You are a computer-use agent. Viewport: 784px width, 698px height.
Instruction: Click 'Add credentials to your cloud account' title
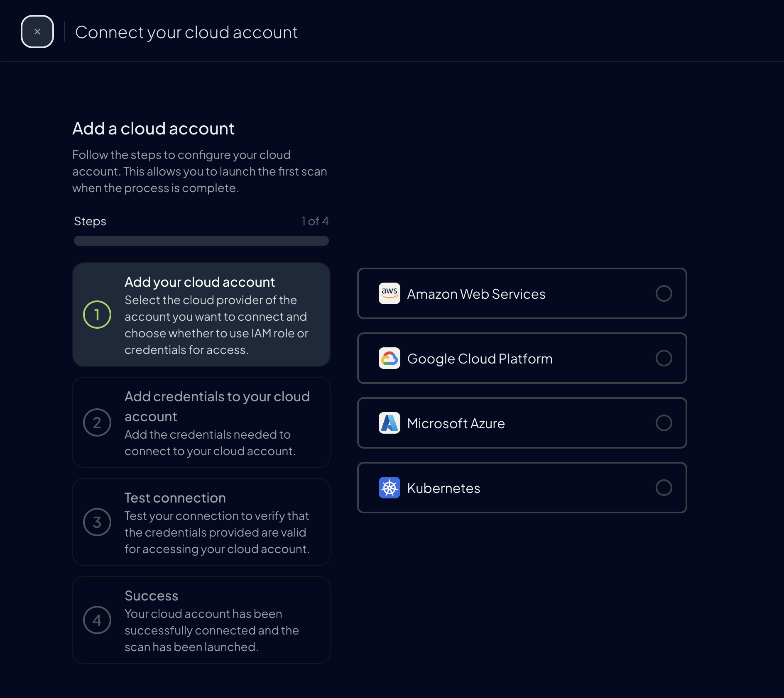217,406
